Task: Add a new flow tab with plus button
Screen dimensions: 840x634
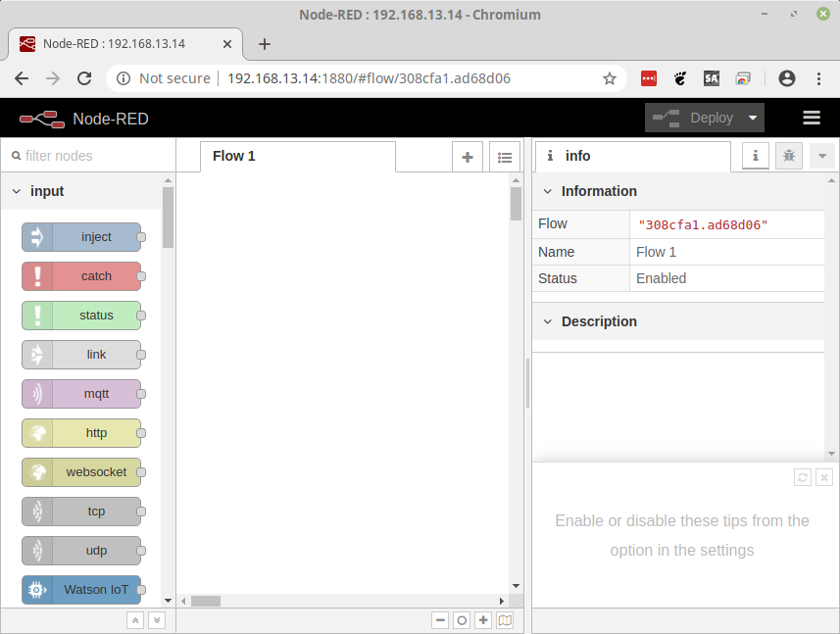Action: tap(468, 157)
